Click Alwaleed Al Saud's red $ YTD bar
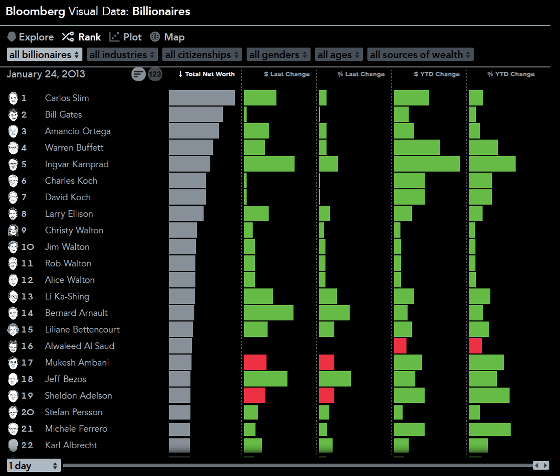This screenshot has width=560, height=476. click(400, 346)
